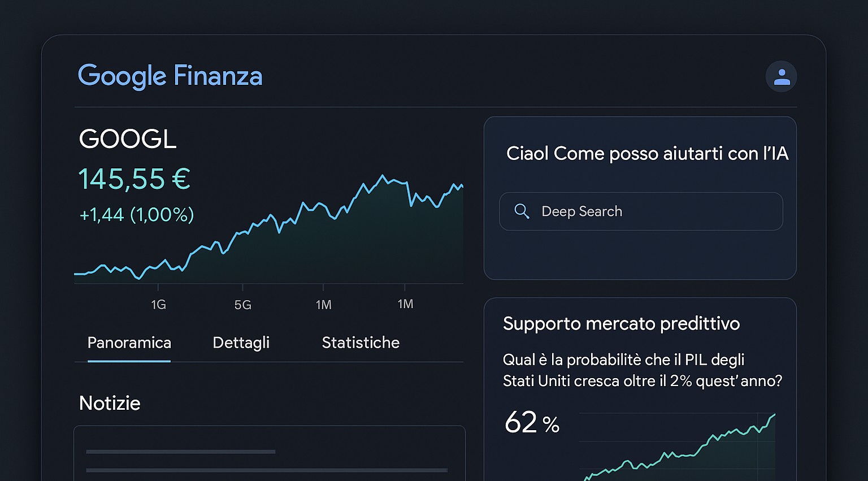Select the 5G chart time range
Screen dimensions: 868x481
(x=242, y=305)
